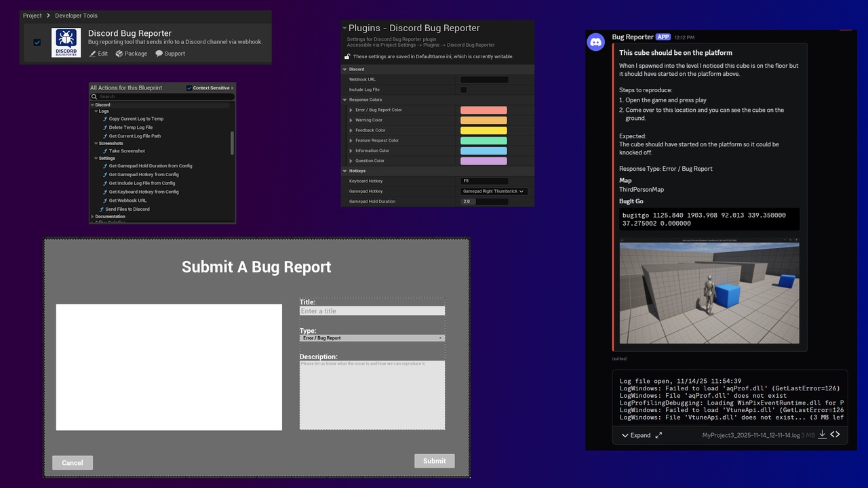Click the pencil icon next to Edit
This screenshot has width=868, height=488.
(x=93, y=54)
